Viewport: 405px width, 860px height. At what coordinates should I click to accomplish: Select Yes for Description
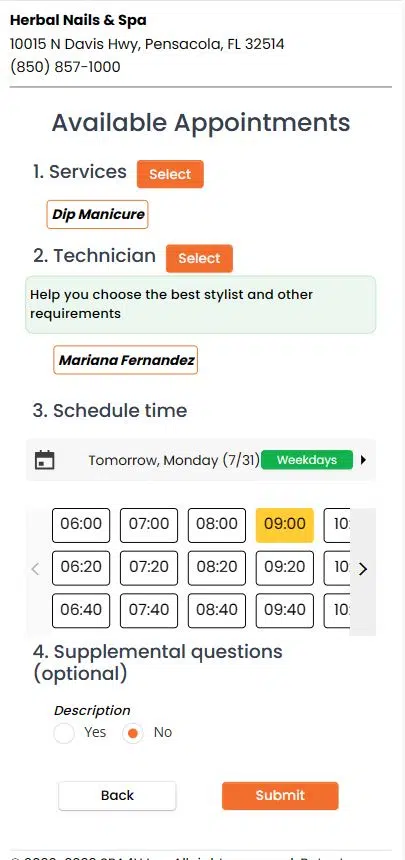pyautogui.click(x=64, y=733)
